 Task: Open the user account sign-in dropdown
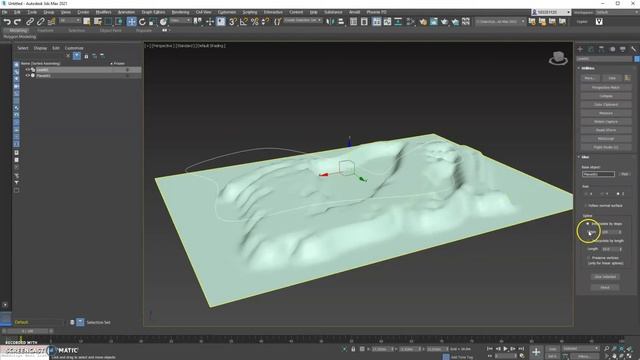point(551,12)
